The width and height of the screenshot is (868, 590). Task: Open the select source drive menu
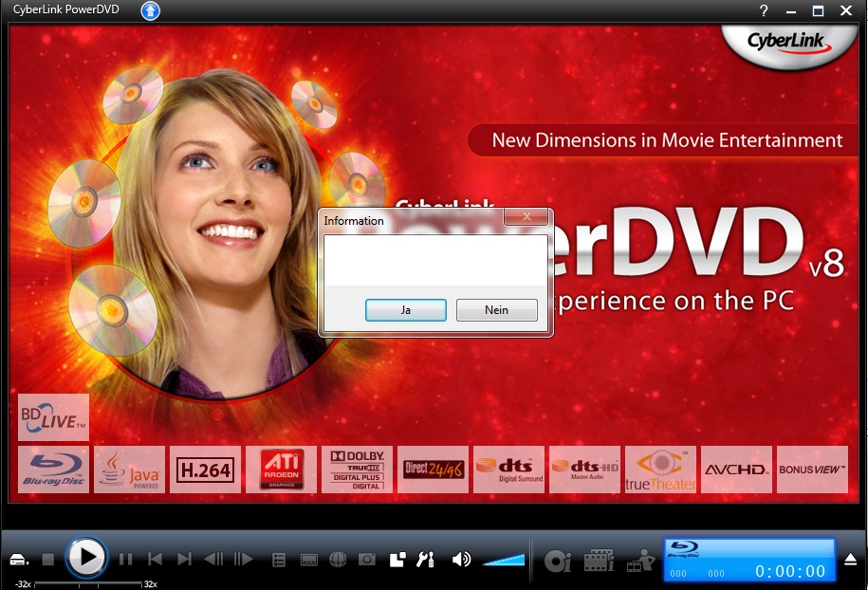click(x=19, y=560)
